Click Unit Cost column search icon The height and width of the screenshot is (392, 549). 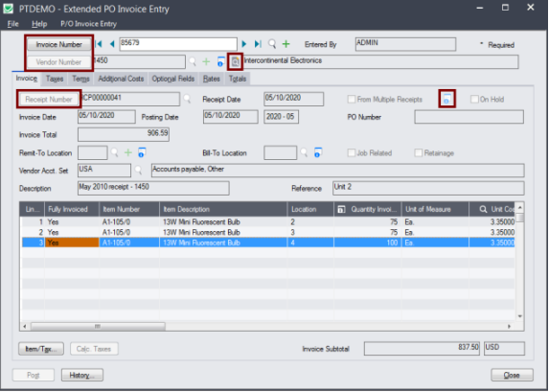[x=483, y=209]
